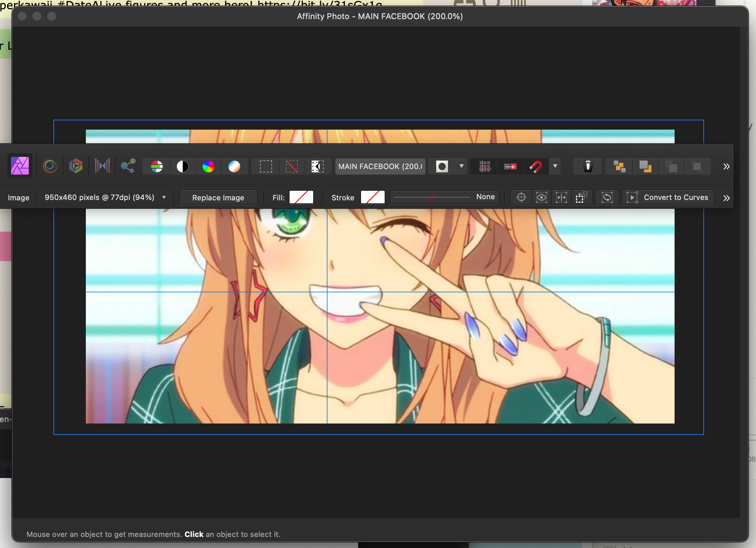
Task: Click the Select All marquee icon
Action: [266, 166]
